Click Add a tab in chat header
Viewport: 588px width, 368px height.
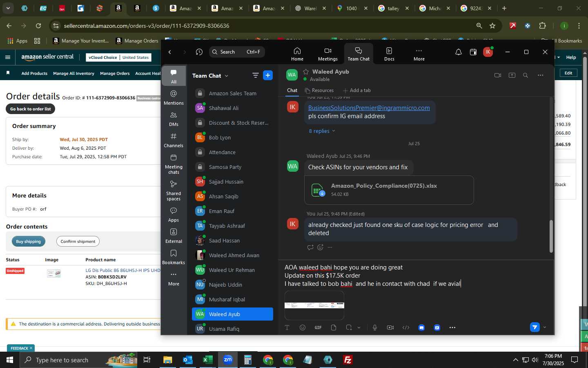tap(357, 90)
